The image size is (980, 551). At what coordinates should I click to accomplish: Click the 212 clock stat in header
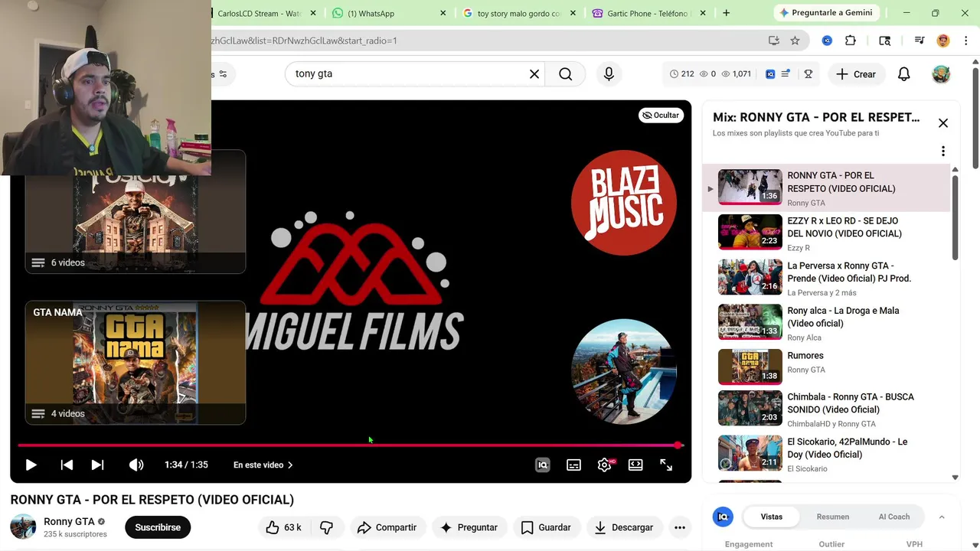tap(681, 74)
